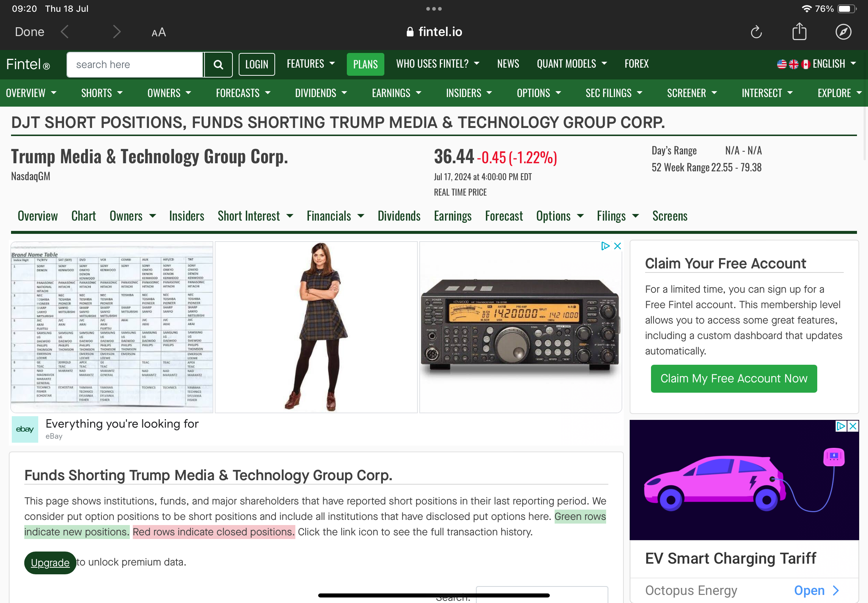
Task: Close the eBay banner ad X
Action: tap(618, 246)
